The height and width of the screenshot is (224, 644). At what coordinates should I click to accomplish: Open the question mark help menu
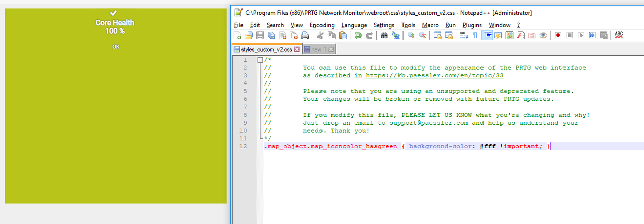(x=518, y=25)
